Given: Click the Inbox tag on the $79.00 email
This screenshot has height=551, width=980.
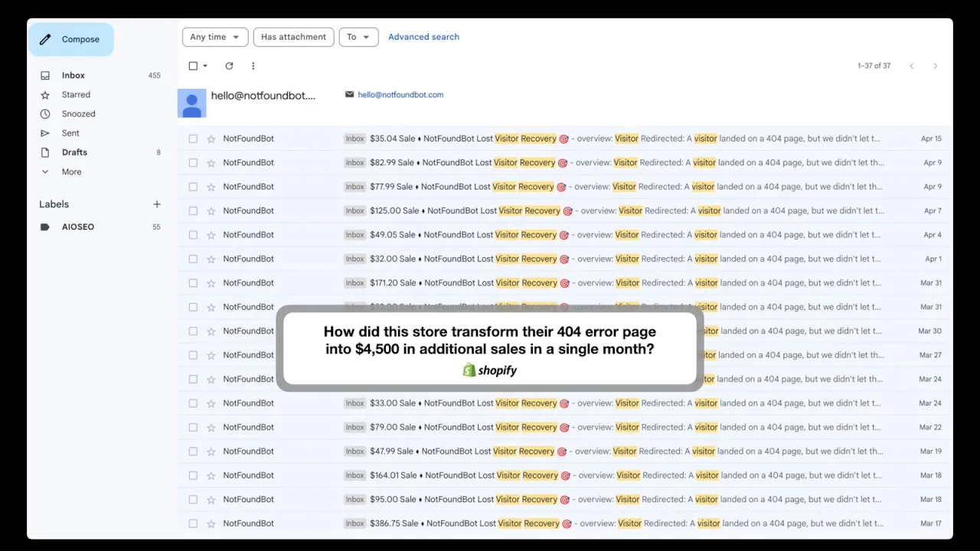Looking at the screenshot, I should (x=355, y=427).
